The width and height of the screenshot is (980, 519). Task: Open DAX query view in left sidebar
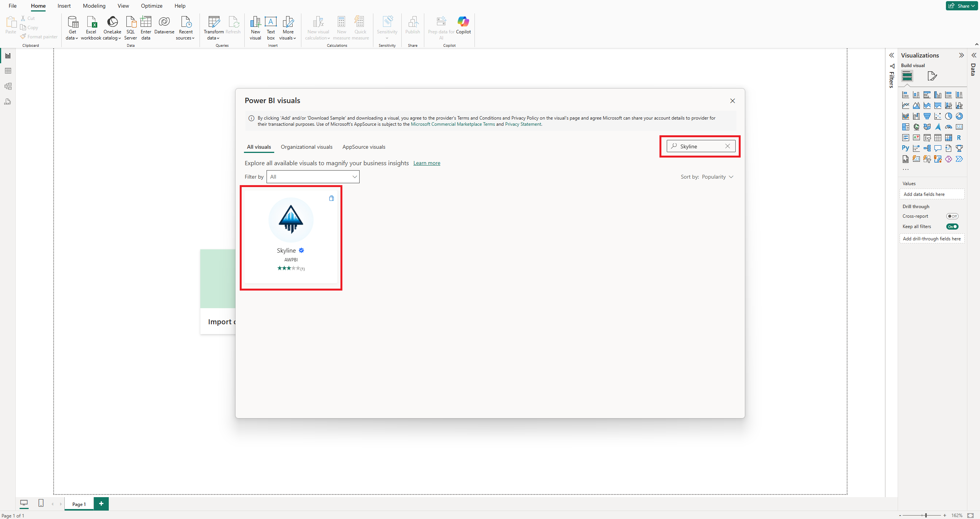click(x=8, y=102)
